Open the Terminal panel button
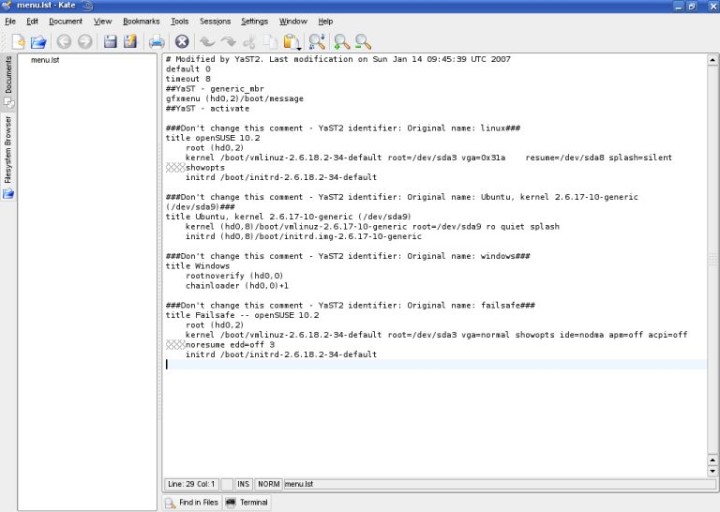720x512 pixels. coord(247,502)
